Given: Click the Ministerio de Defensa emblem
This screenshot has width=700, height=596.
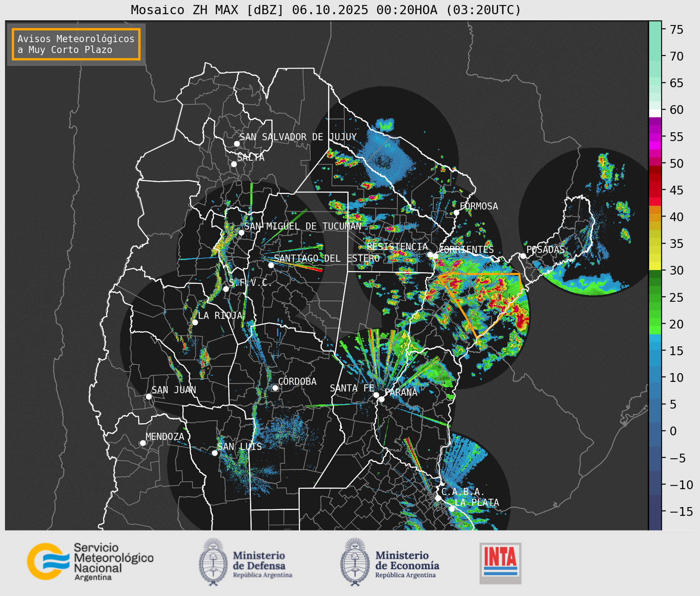Looking at the screenshot, I should (x=213, y=561).
